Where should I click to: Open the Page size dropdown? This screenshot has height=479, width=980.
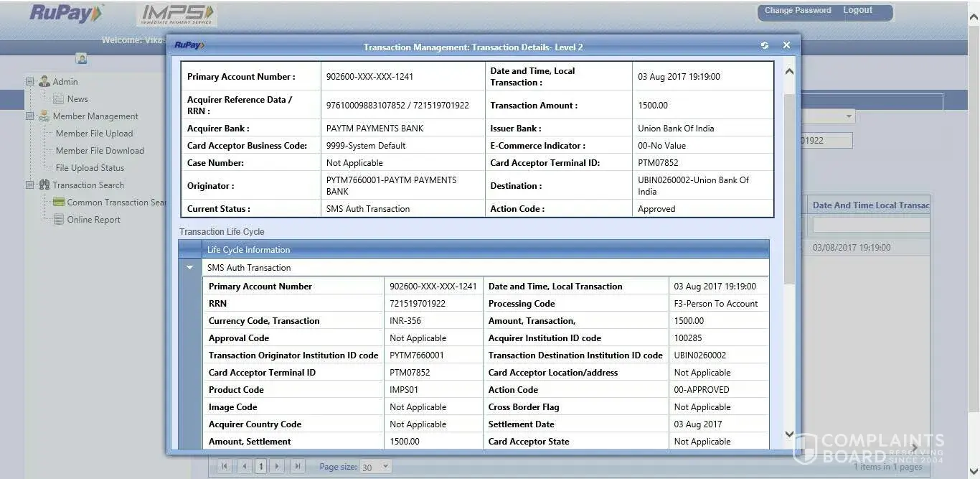[385, 467]
